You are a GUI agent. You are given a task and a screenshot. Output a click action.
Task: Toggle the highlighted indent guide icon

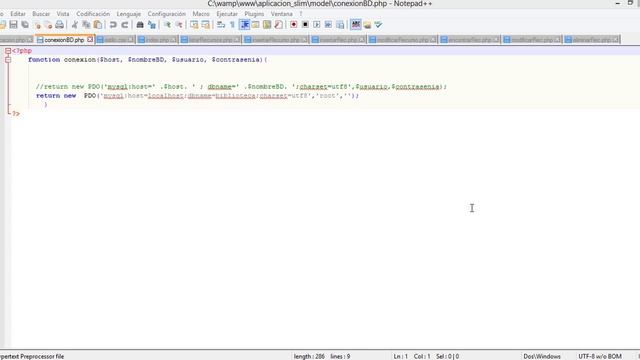coord(244,25)
